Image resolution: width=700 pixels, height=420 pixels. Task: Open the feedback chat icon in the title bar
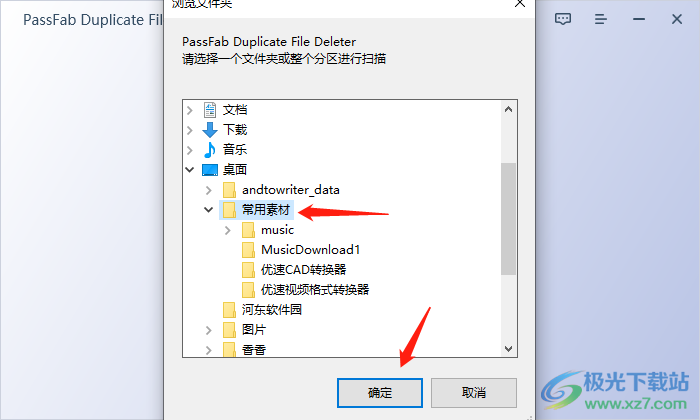point(562,19)
